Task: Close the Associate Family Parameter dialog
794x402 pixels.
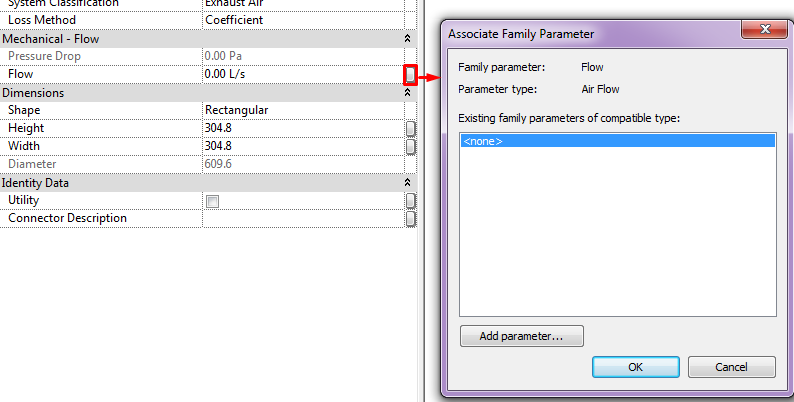Action: pyautogui.click(x=765, y=29)
